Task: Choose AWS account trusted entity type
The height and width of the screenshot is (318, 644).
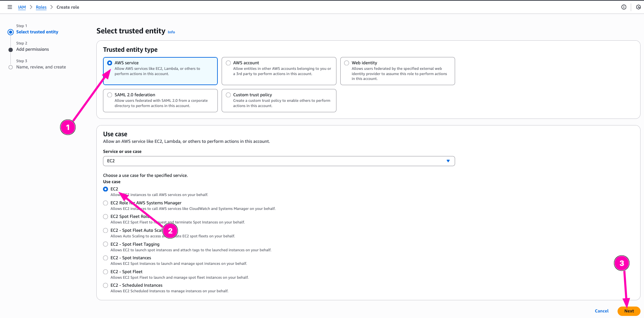Action: pos(229,63)
